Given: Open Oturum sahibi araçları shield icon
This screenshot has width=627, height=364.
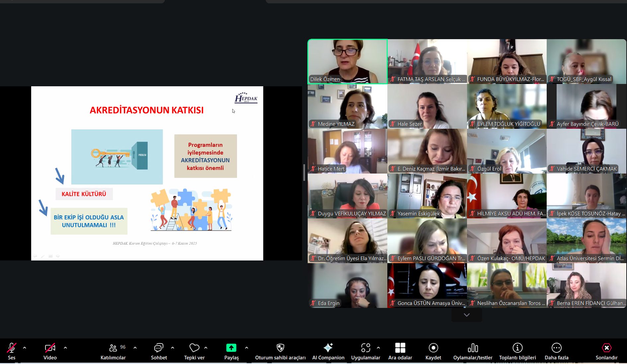Looking at the screenshot, I should click(280, 348).
